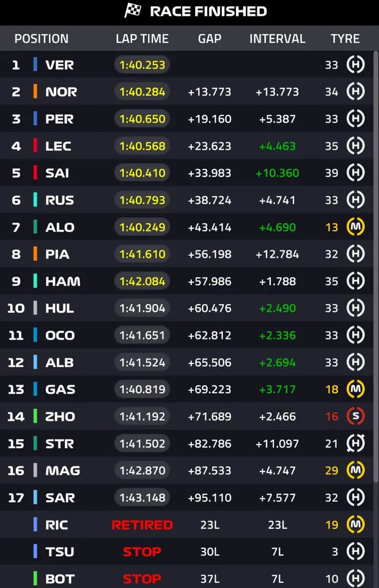Click Alonso's 1:40.249 lap time pill
This screenshot has height=588, width=379.
tap(142, 227)
